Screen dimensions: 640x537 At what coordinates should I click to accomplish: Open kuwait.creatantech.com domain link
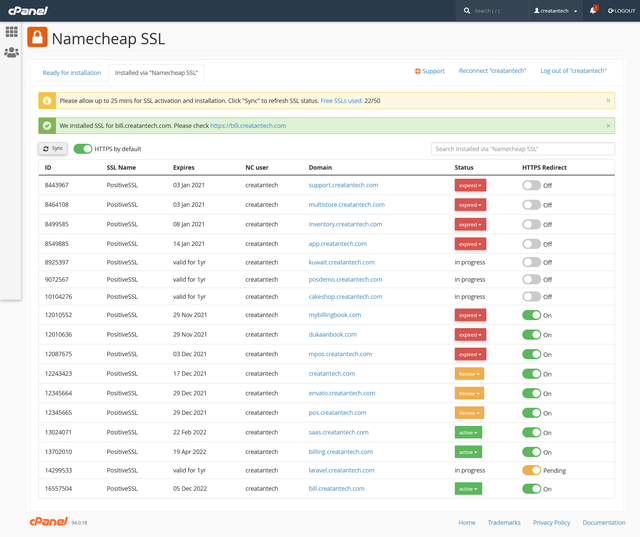click(342, 262)
